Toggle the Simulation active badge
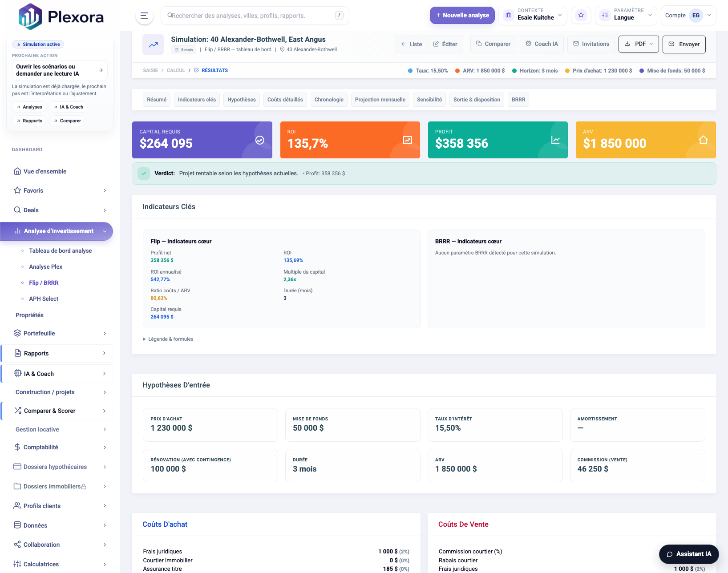This screenshot has width=728, height=573. pos(38,44)
